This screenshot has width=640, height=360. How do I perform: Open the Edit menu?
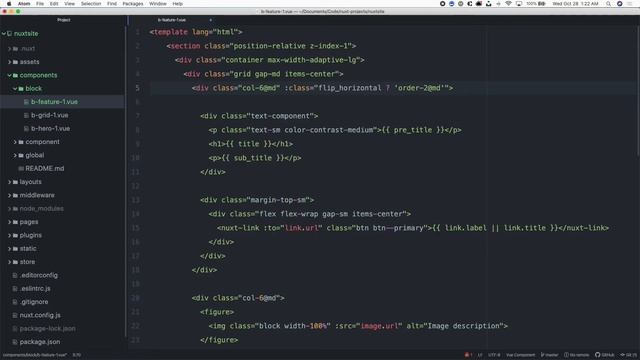pyautogui.click(x=54, y=4)
